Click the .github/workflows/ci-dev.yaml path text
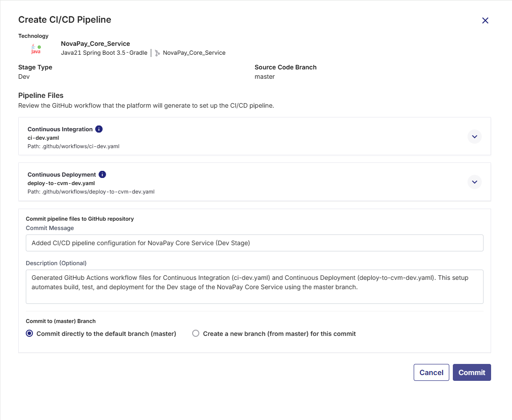 coord(73,146)
